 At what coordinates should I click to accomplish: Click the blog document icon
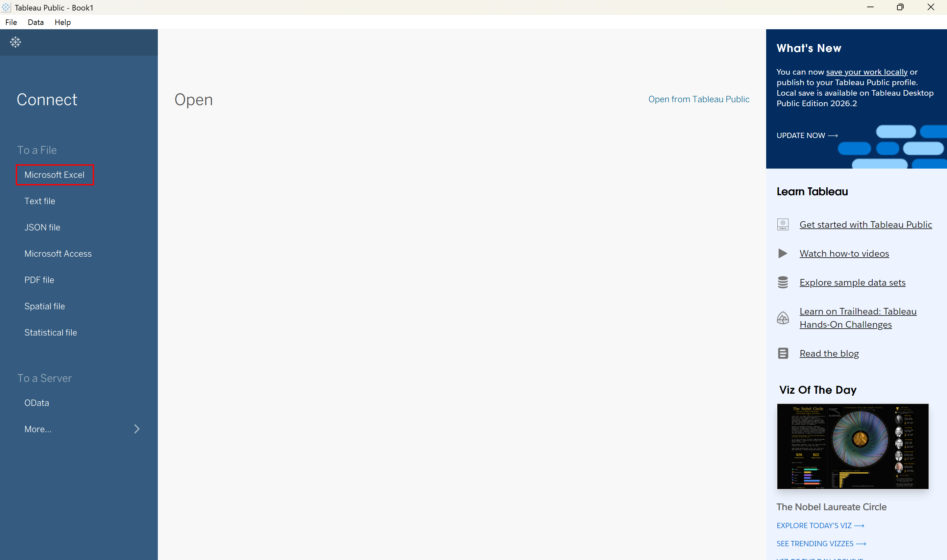783,353
